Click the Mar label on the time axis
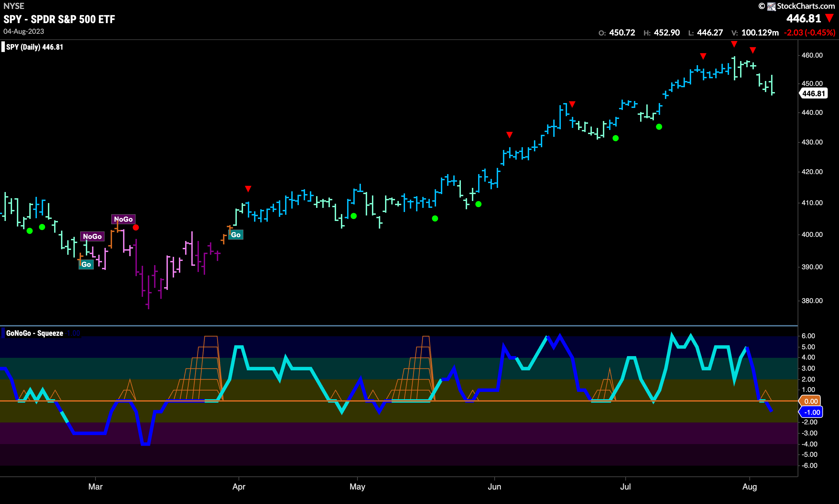The image size is (839, 504). [x=95, y=487]
